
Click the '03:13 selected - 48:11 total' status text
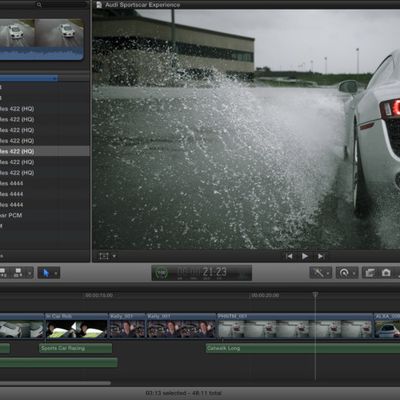pos(183,393)
